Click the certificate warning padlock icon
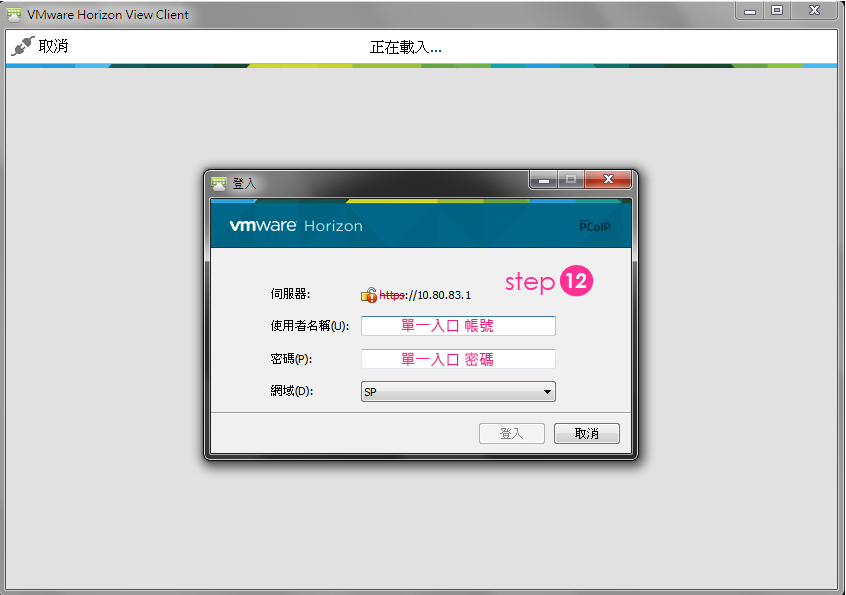Image resolution: width=846 pixels, height=595 pixels. pyautogui.click(x=369, y=295)
